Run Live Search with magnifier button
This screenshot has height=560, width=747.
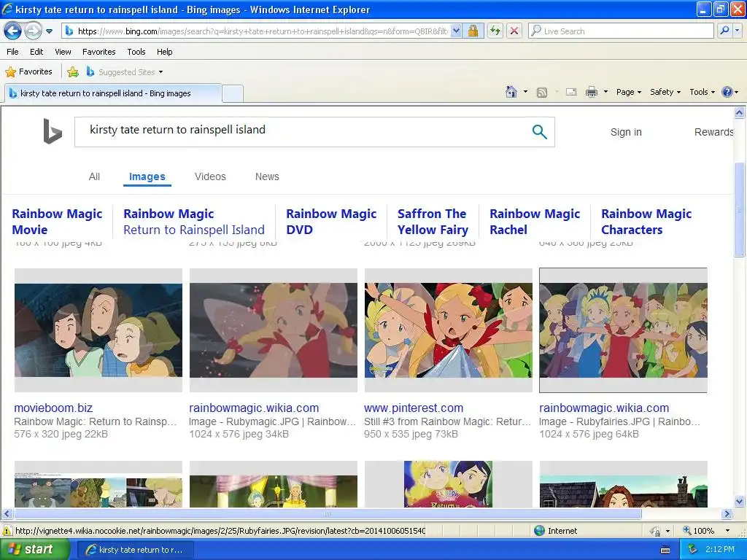[x=724, y=31]
